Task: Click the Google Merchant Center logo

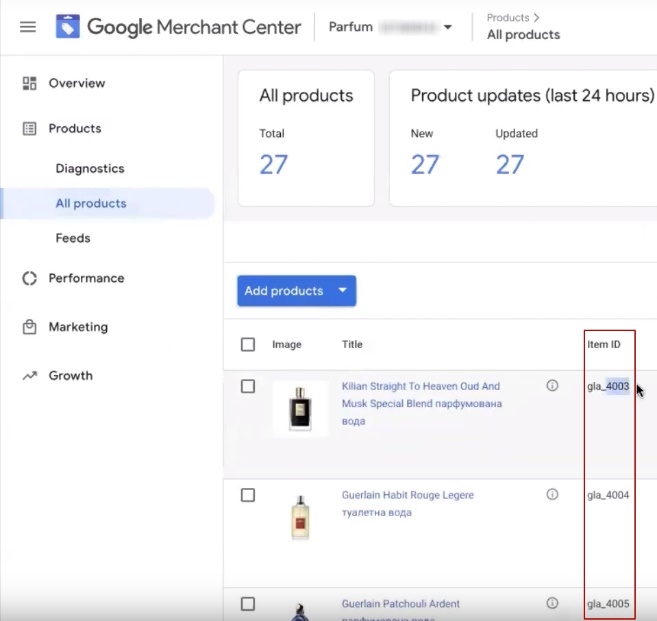Action: point(69,27)
